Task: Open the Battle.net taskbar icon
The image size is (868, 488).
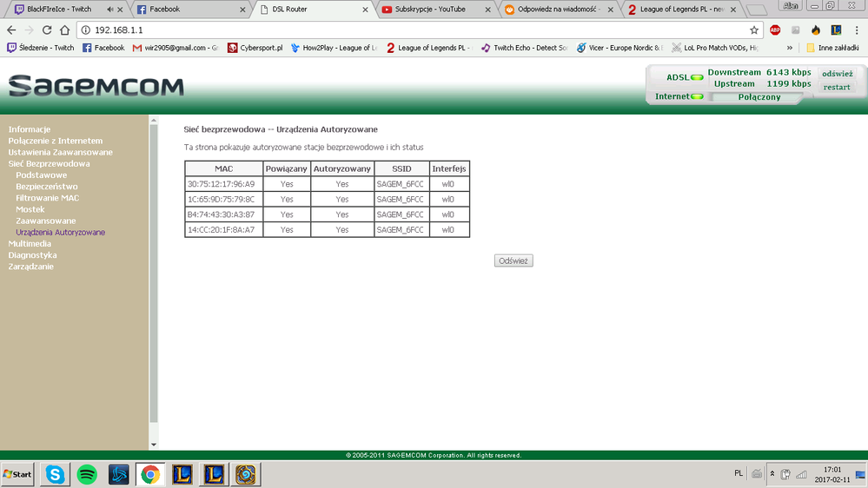Action: click(119, 474)
